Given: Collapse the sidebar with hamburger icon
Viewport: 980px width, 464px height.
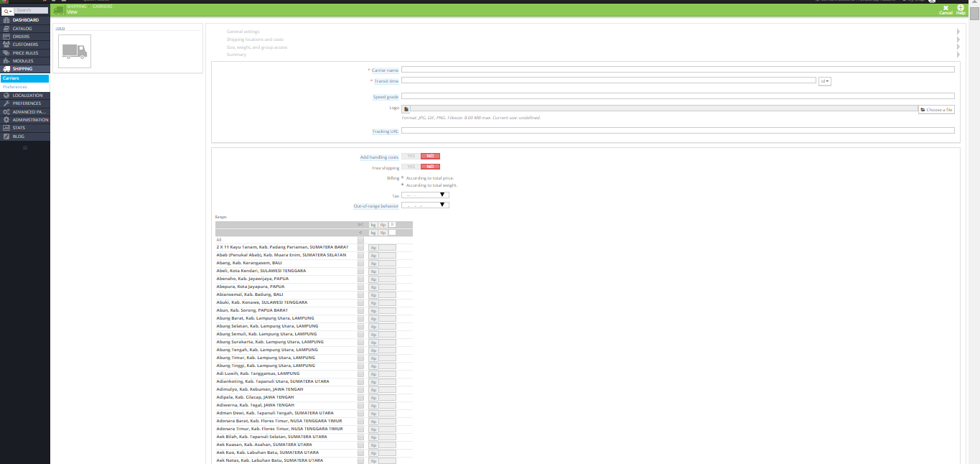Looking at the screenshot, I should tap(25, 147).
